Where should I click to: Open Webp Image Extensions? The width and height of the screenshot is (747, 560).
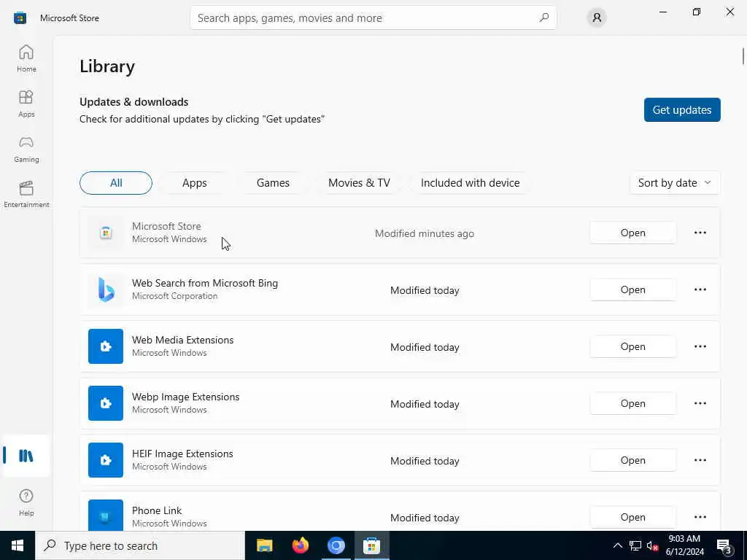[x=632, y=403]
